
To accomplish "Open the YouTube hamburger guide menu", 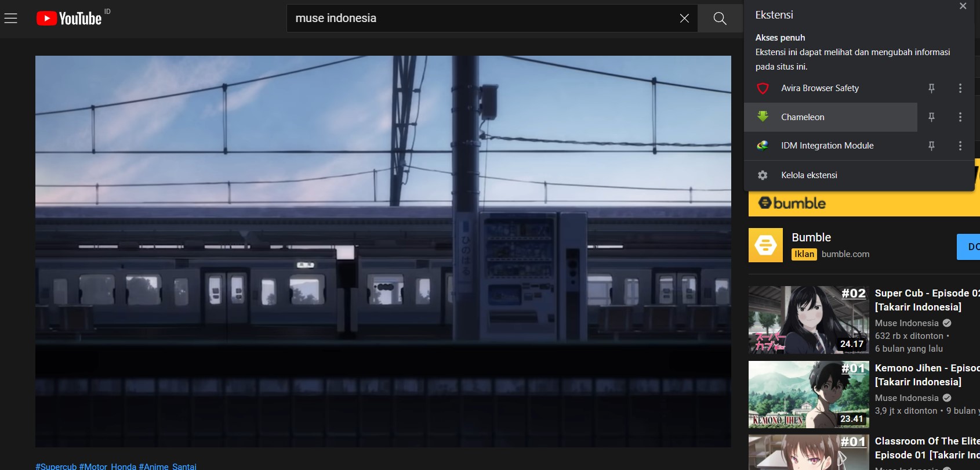I will [x=10, y=19].
